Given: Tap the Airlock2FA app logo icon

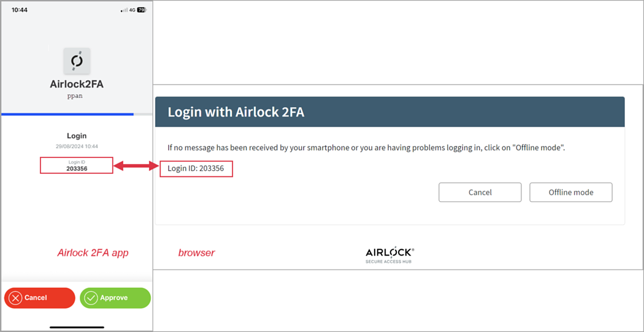Looking at the screenshot, I should (77, 61).
